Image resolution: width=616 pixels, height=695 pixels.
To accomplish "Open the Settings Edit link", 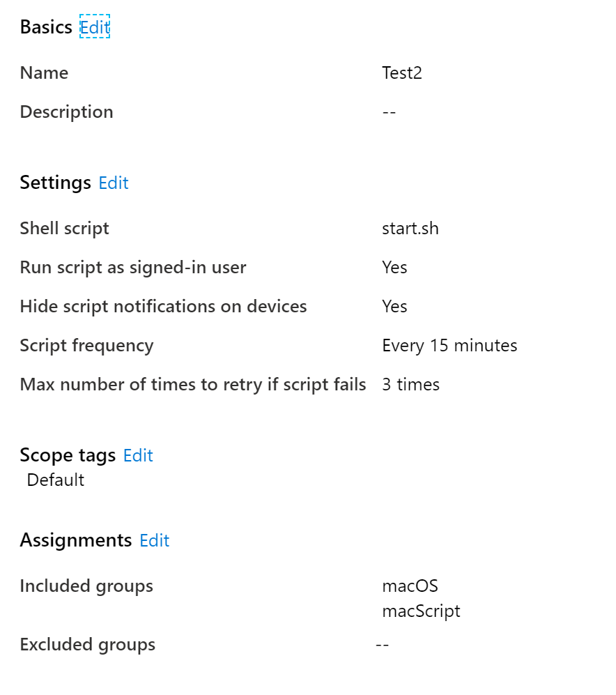I will [x=114, y=183].
